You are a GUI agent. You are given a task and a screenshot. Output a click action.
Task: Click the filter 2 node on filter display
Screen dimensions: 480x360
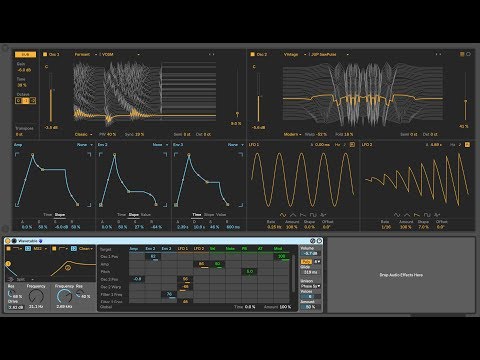click(x=68, y=268)
